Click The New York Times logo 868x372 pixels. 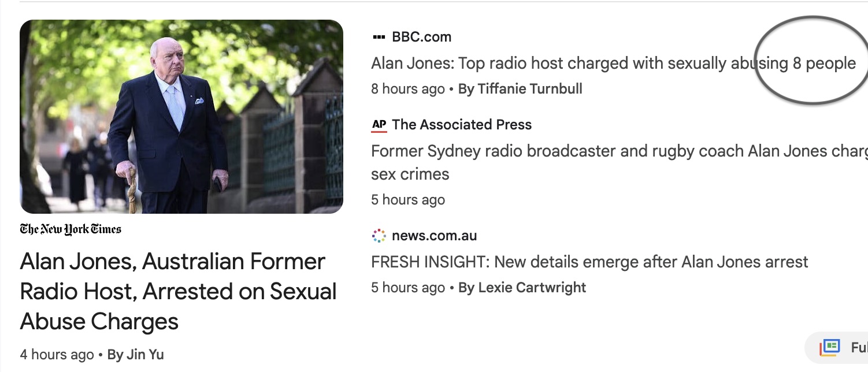pyautogui.click(x=71, y=229)
